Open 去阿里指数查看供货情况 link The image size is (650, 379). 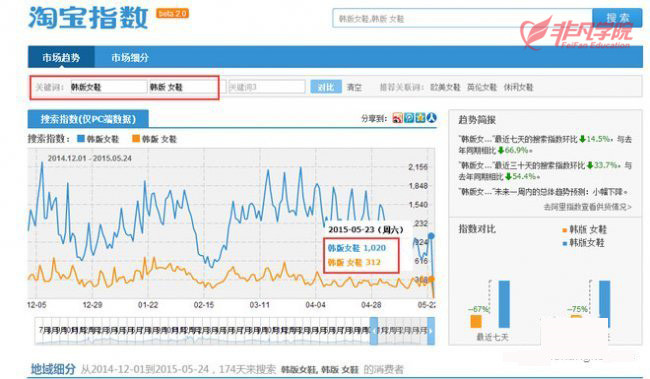587,207
